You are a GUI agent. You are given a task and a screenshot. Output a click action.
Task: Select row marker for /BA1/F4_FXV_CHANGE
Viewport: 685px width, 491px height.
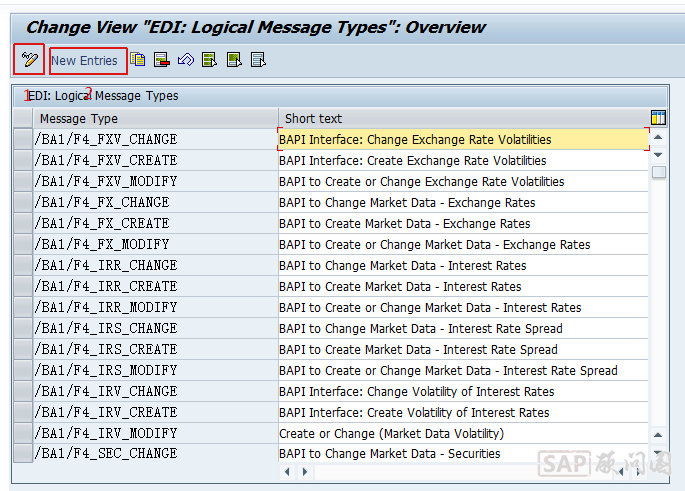tap(23, 140)
